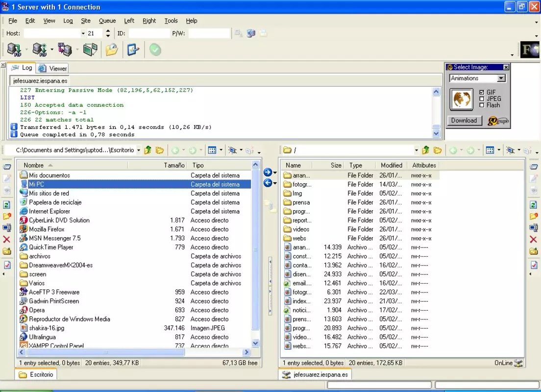Click the Download button
The height and width of the screenshot is (392, 541).
(464, 121)
